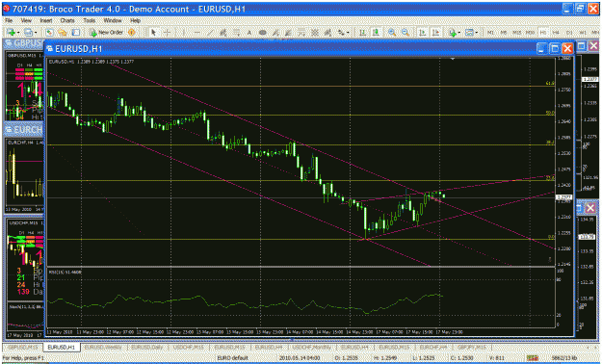
Task: Click the 61.8 Fibonacci level label
Action: coord(550,83)
